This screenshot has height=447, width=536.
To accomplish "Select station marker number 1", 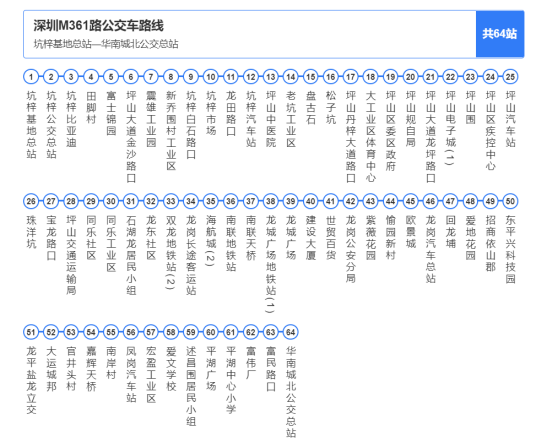I will tap(31, 77).
